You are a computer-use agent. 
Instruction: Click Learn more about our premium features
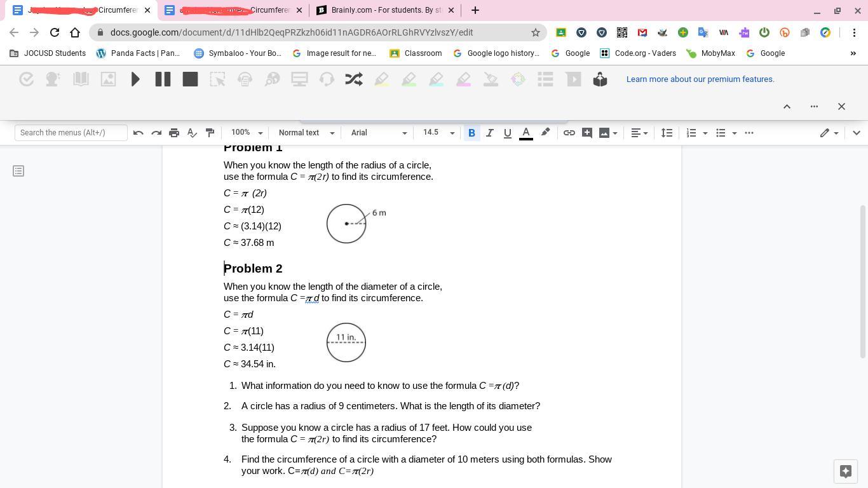pos(700,79)
